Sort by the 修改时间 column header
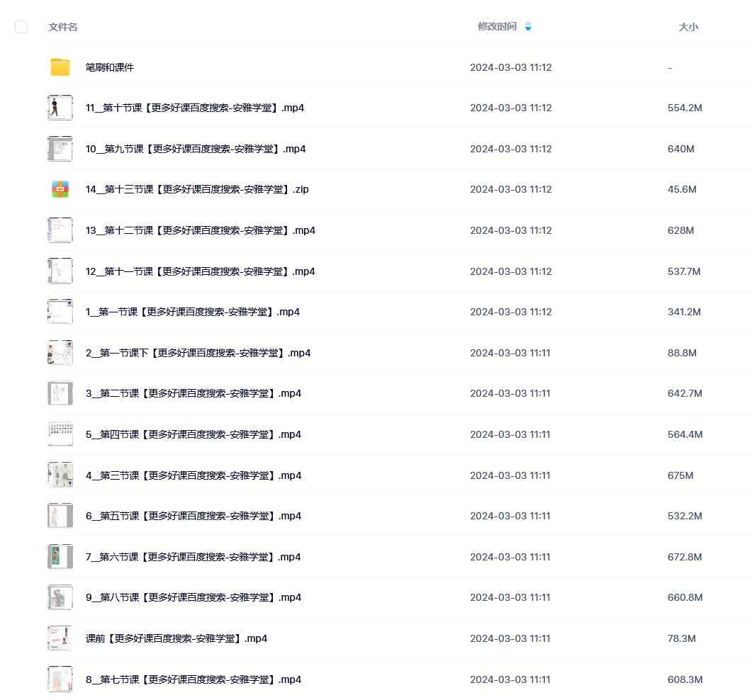The height and width of the screenshot is (700, 752). click(498, 26)
